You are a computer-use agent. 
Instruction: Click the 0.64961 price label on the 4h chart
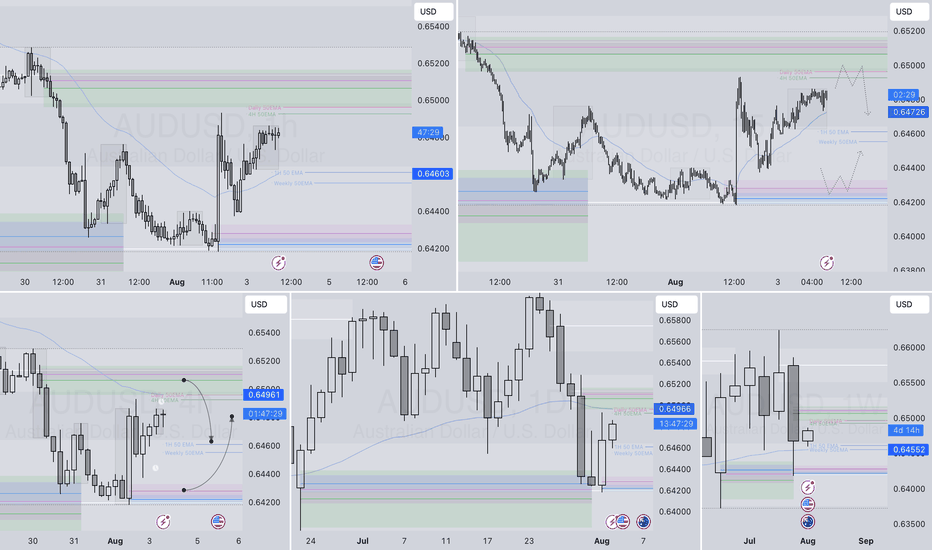pyautogui.click(x=263, y=394)
